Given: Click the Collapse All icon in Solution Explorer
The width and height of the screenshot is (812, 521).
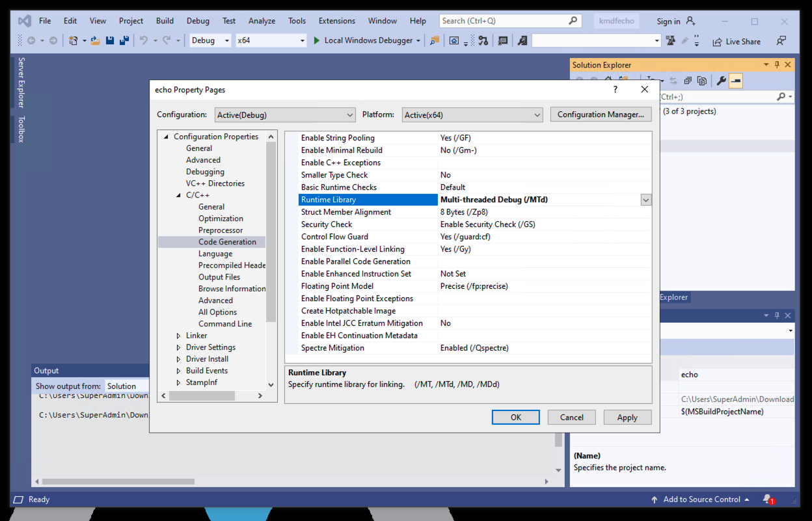Looking at the screenshot, I should [687, 81].
